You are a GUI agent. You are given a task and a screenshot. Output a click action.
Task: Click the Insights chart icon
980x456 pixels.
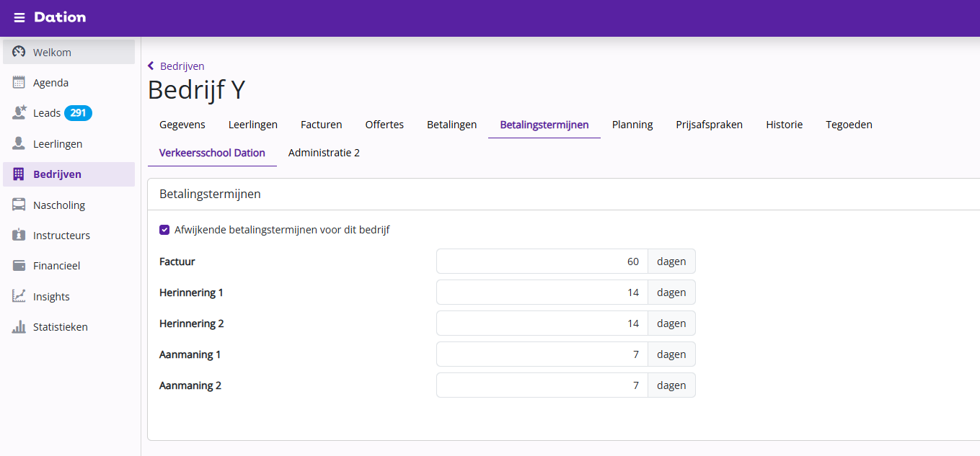[19, 296]
